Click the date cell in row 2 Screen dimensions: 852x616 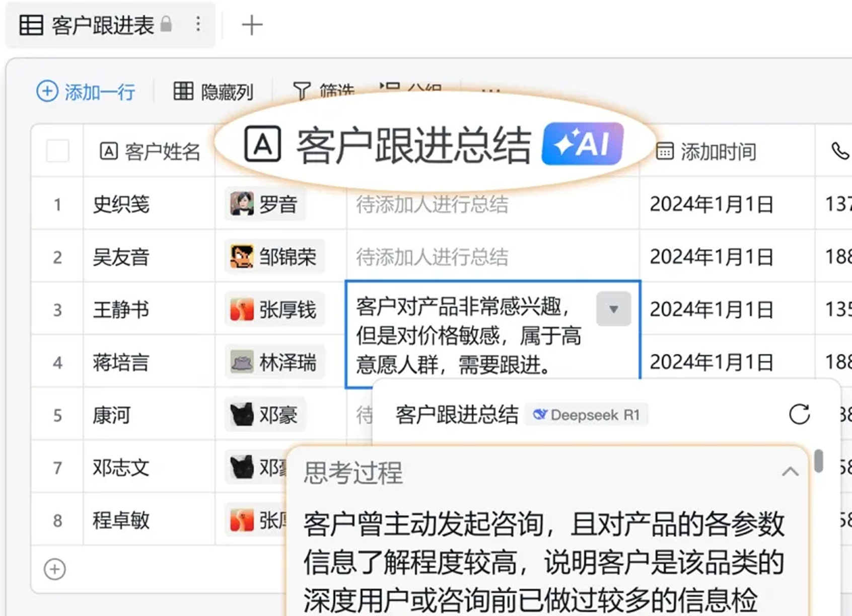click(727, 257)
